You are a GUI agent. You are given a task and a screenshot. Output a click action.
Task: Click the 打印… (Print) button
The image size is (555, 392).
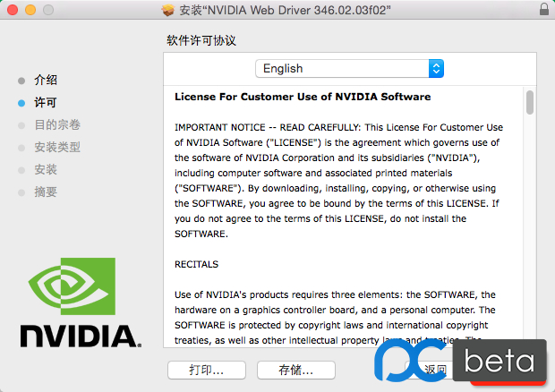[207, 370]
